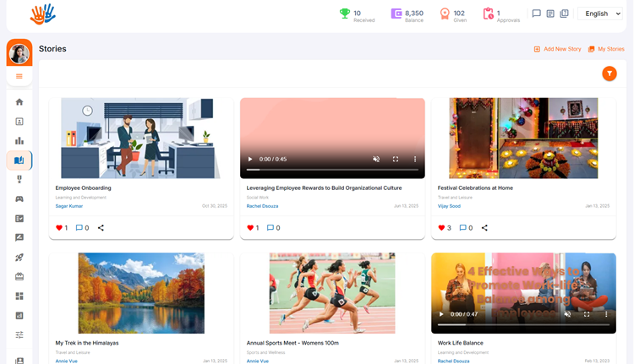The width and height of the screenshot is (634, 364).
Task: Select the Stories item in sidebar
Action: coord(19,160)
